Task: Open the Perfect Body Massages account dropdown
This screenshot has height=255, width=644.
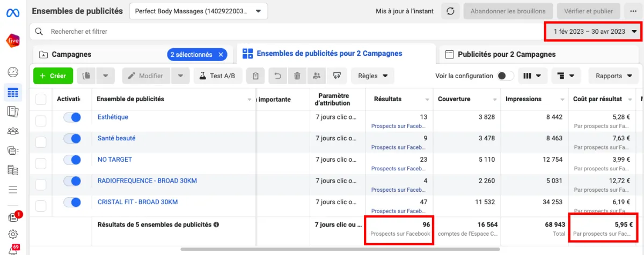Action: [x=198, y=11]
